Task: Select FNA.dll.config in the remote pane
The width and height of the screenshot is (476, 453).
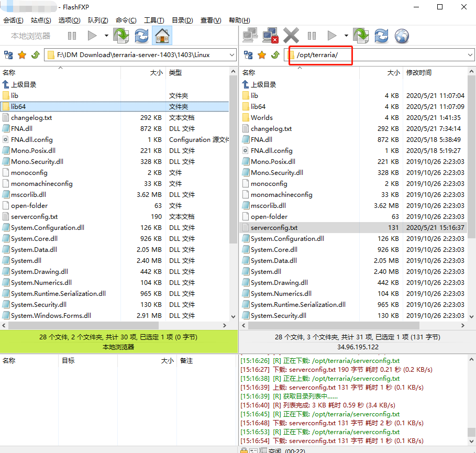Action: click(x=353, y=151)
